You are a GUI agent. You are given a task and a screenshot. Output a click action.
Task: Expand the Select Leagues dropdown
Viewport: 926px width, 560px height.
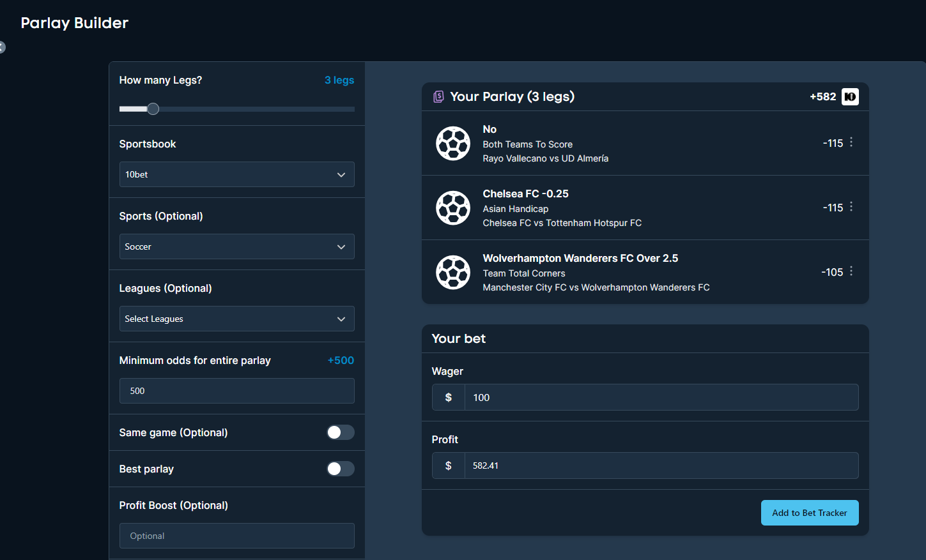[237, 319]
